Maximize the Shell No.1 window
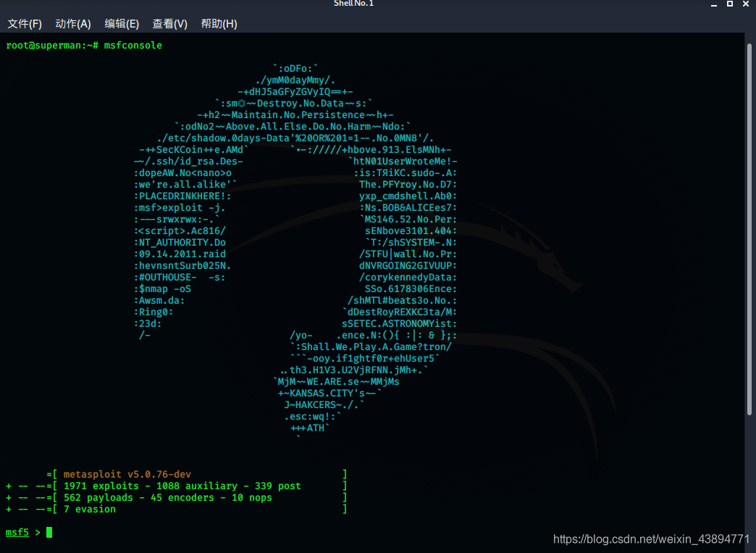The image size is (756, 553). [730, 4]
